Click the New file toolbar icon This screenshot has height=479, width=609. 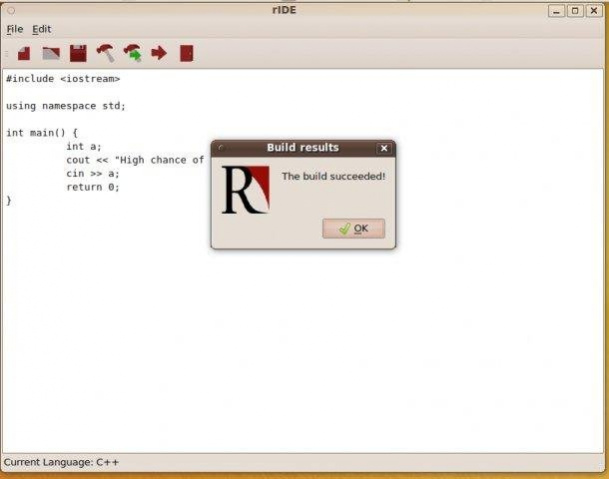pos(24,53)
